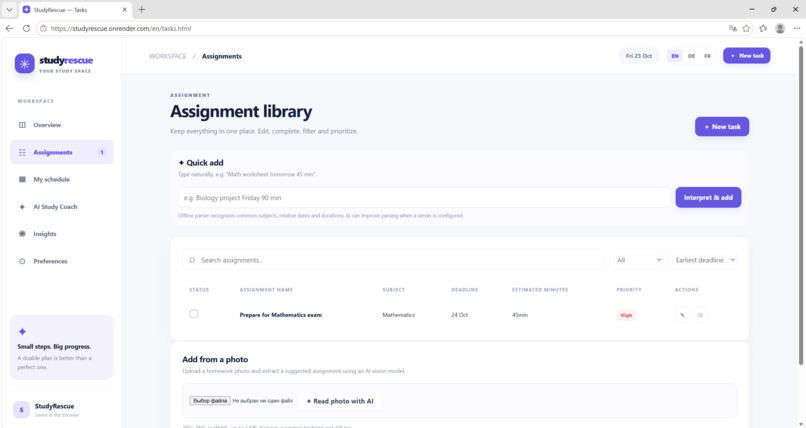
Task: Click the file chooser button
Action: pos(210,401)
